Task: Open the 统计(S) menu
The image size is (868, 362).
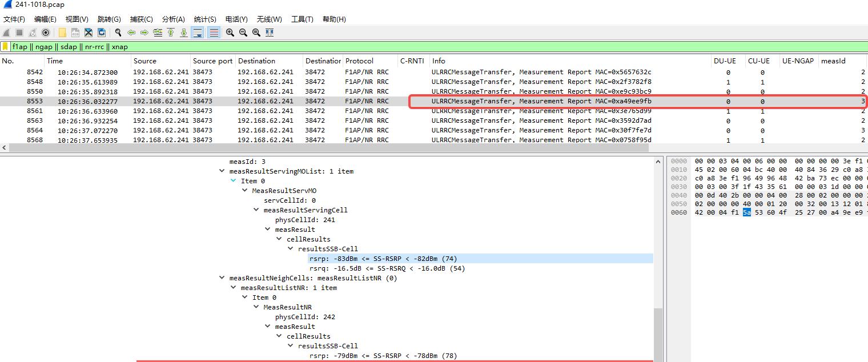Action: 205,19
